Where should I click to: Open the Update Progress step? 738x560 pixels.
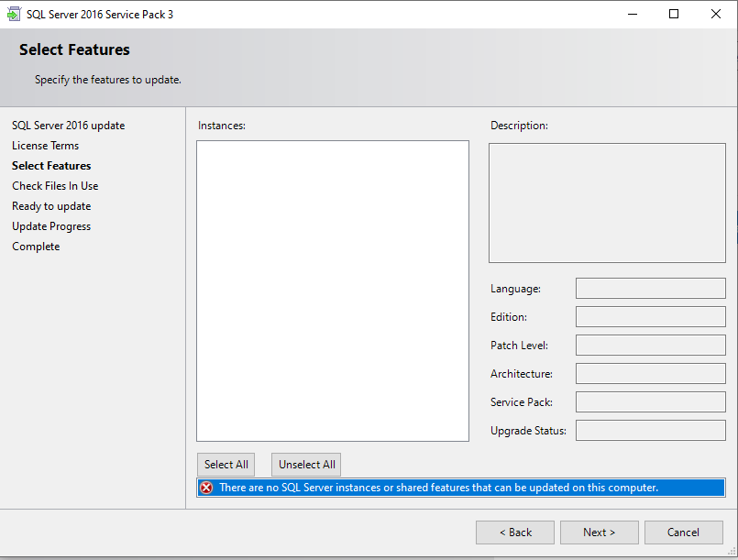[x=51, y=226]
